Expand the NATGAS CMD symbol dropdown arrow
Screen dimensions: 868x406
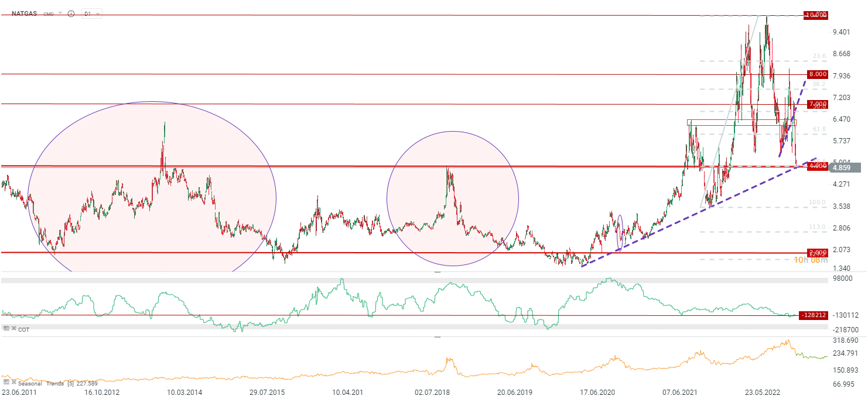tap(60, 13)
